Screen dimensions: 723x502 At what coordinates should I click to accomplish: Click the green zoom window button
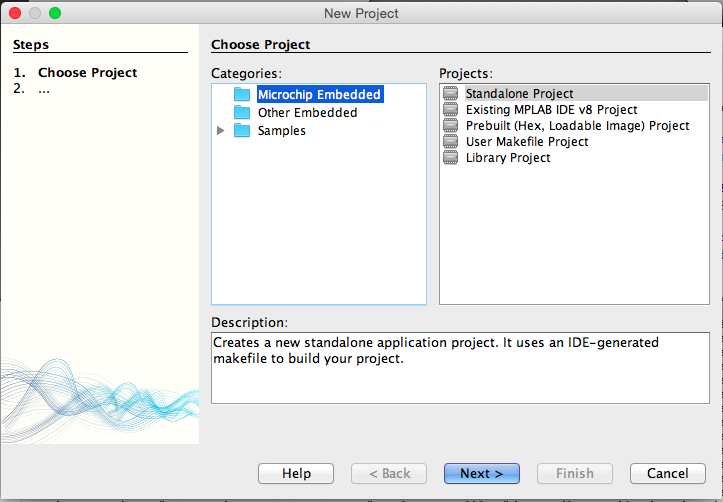pos(55,13)
